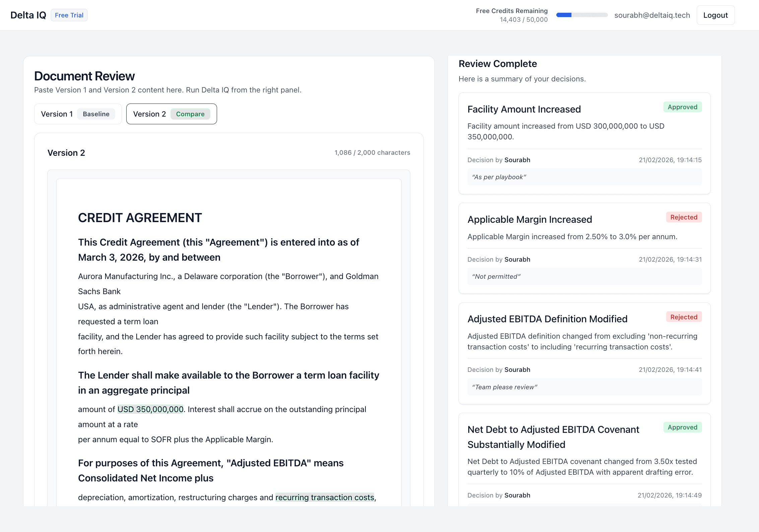The width and height of the screenshot is (759, 532).
Task: Click the Rejected badge on Adjusted EBITDA Definition Modified
Action: click(x=684, y=317)
